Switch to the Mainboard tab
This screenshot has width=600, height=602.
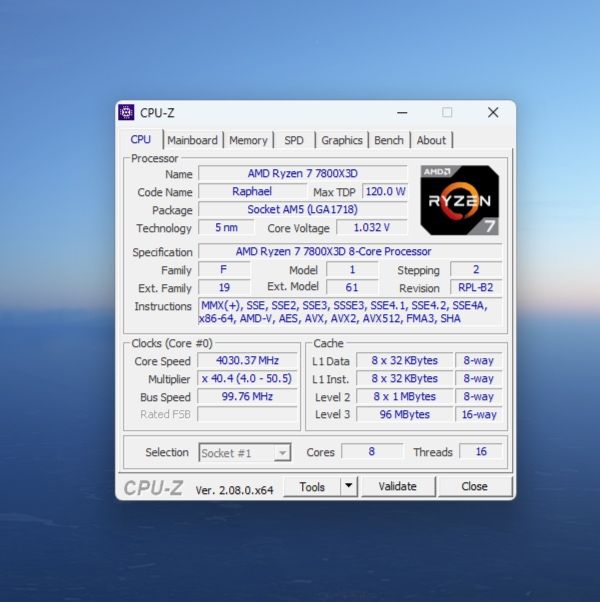(192, 141)
